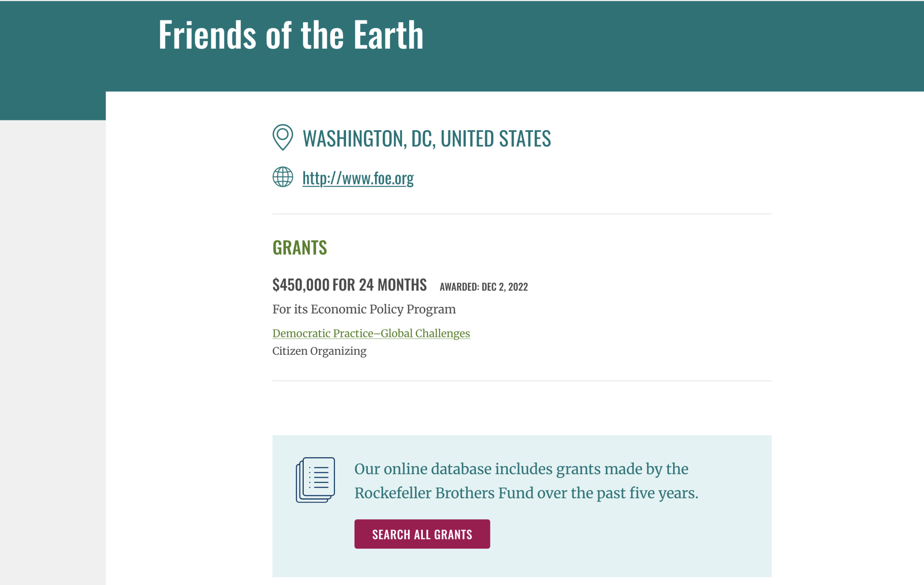Click the location pin icon
This screenshot has width=924, height=585.
[283, 137]
